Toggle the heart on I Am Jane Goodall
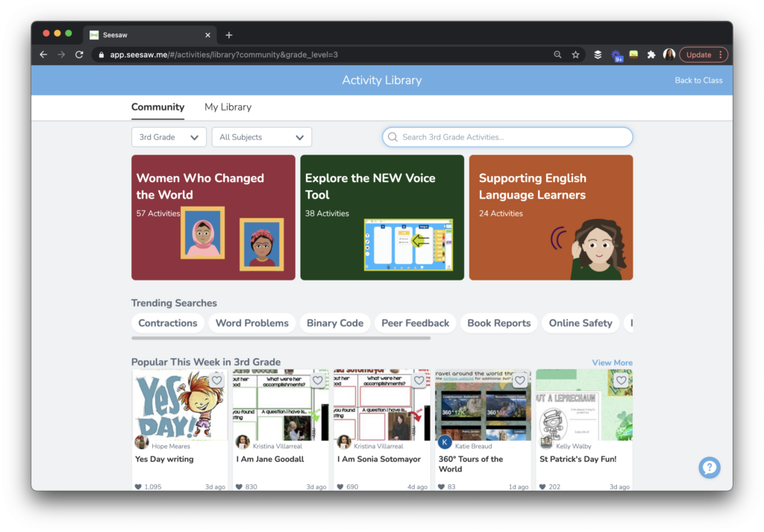Image resolution: width=764 pixels, height=532 pixels. [317, 380]
